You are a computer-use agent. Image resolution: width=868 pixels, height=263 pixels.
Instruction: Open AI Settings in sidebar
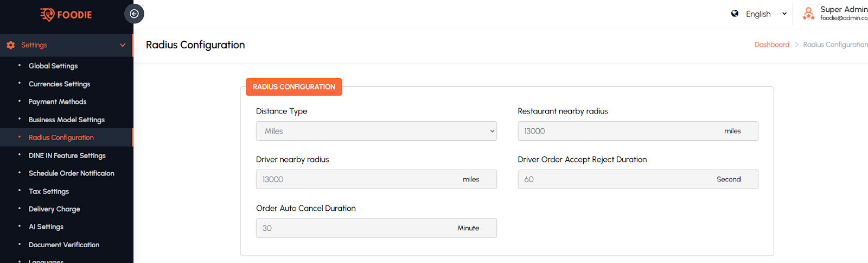coord(46,227)
